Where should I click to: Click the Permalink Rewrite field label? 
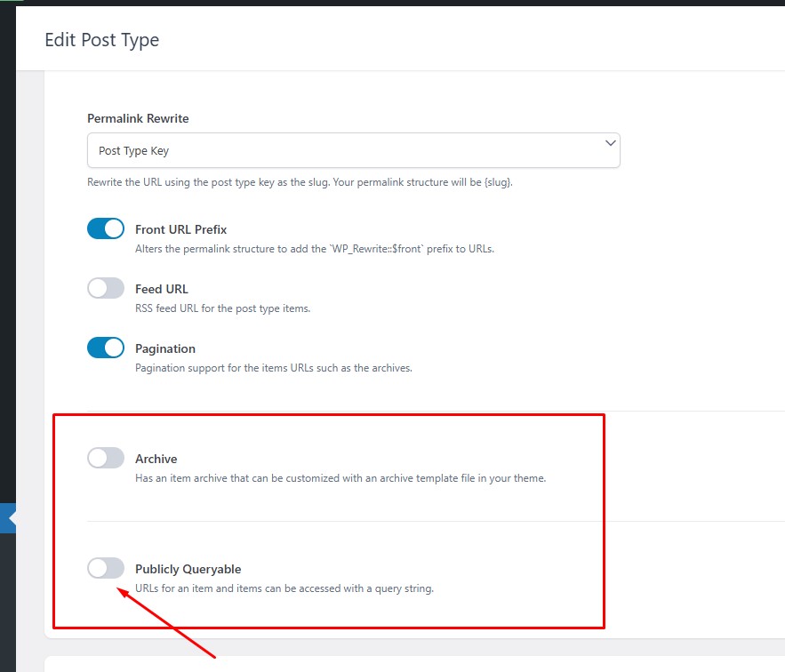(x=138, y=118)
